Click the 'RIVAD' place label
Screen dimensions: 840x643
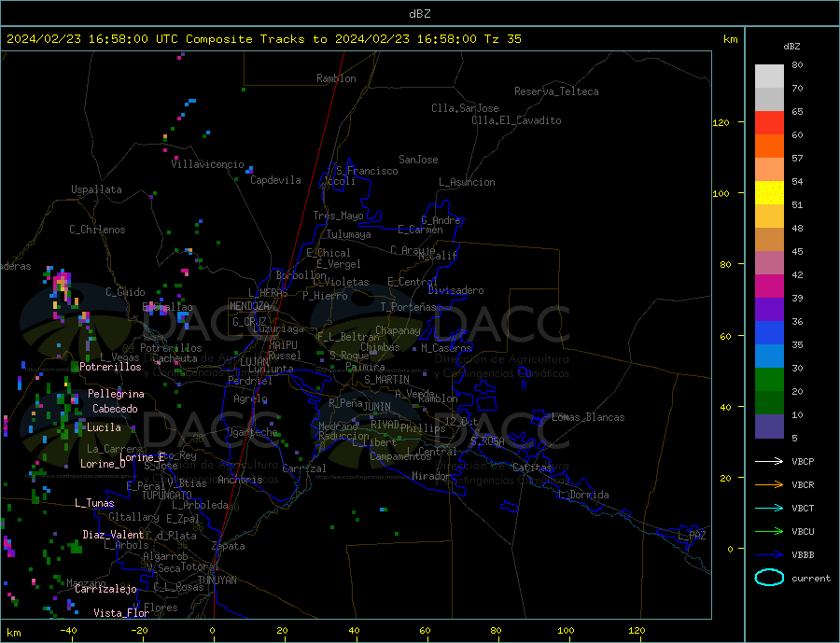click(x=385, y=425)
